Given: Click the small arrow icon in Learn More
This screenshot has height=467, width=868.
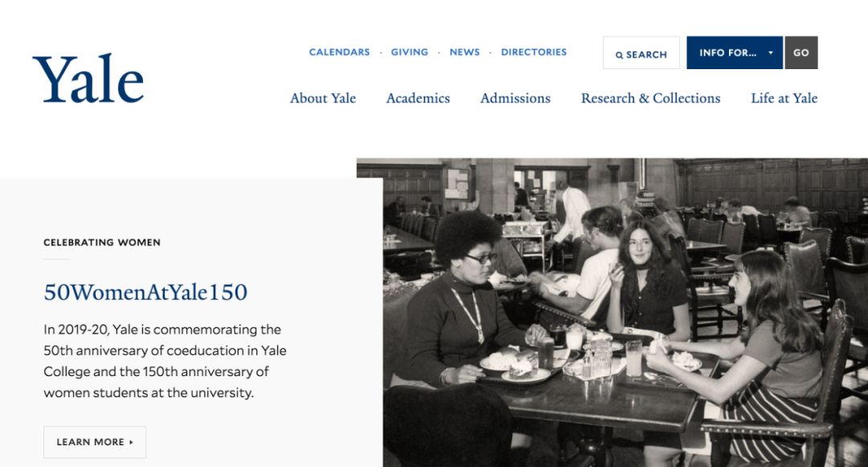Looking at the screenshot, I should click(x=131, y=442).
